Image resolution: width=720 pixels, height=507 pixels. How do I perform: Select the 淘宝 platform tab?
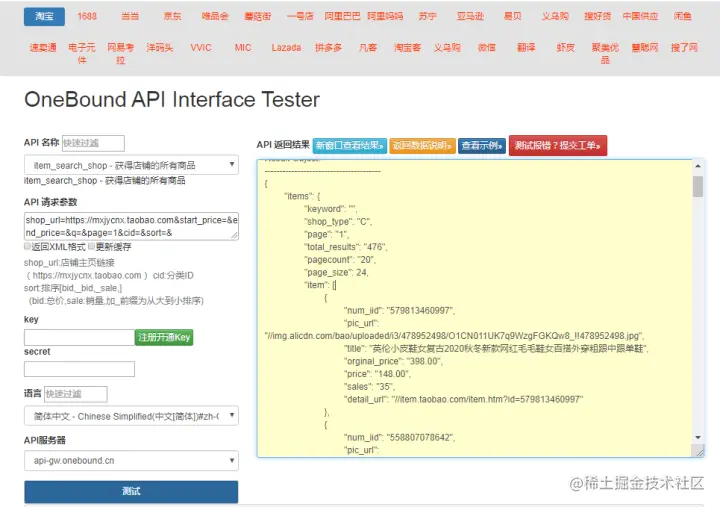click(44, 17)
